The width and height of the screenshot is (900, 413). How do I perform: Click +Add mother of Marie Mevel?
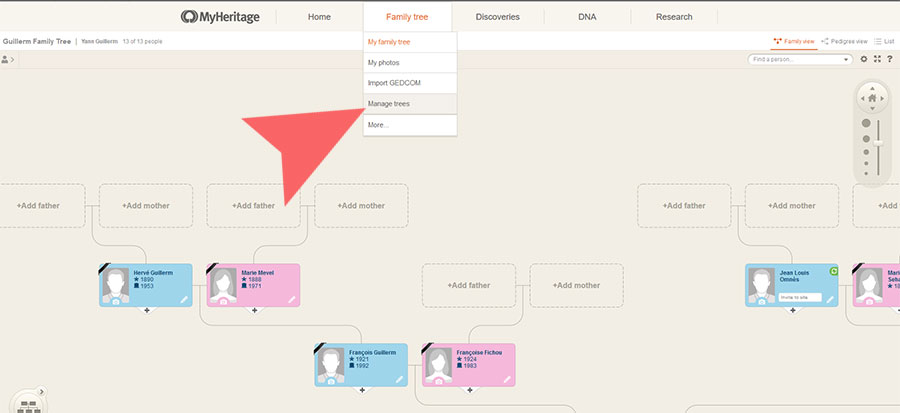tap(361, 205)
